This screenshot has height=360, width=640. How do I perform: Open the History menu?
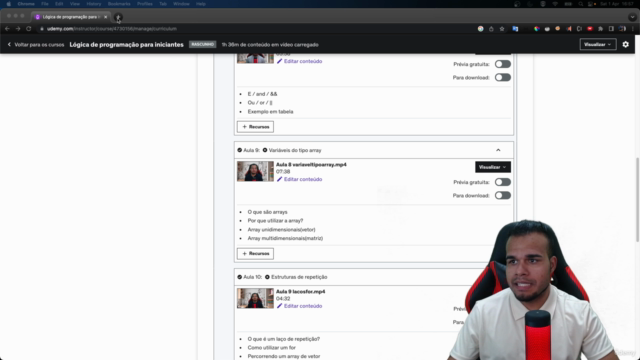click(93, 4)
